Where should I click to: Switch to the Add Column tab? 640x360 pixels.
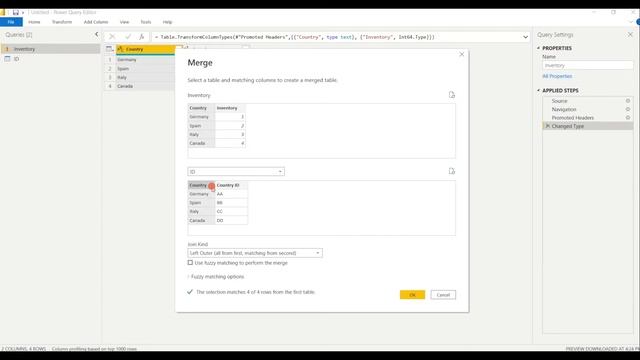[96, 22]
